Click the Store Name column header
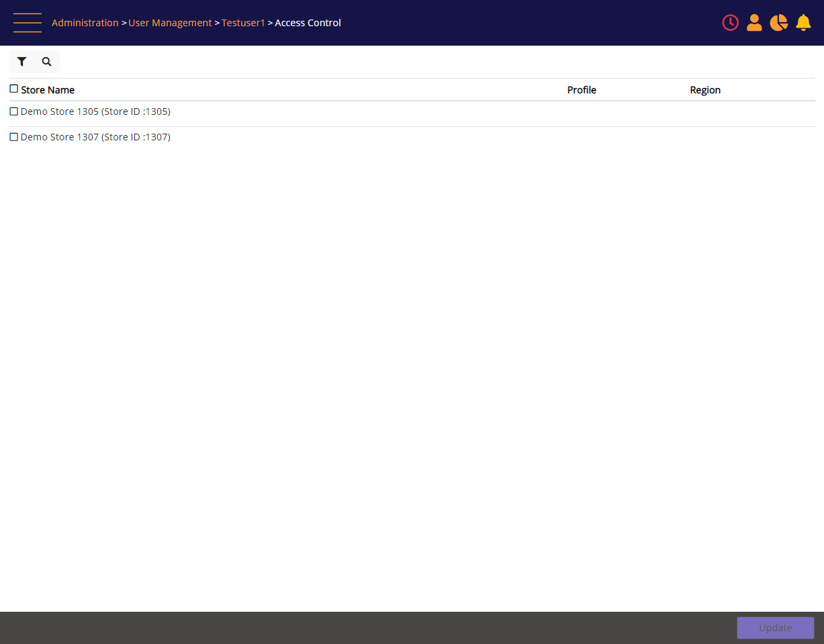 (x=48, y=90)
